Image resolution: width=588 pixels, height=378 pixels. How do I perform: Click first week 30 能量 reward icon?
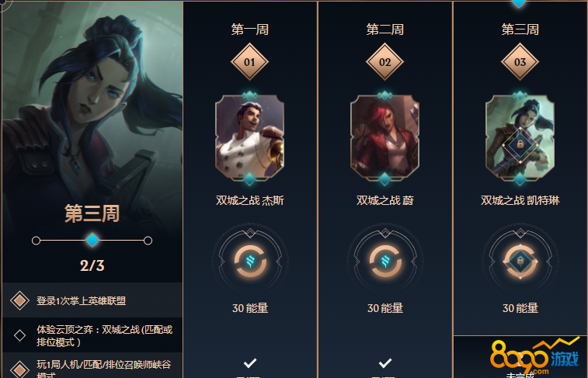[x=250, y=261]
